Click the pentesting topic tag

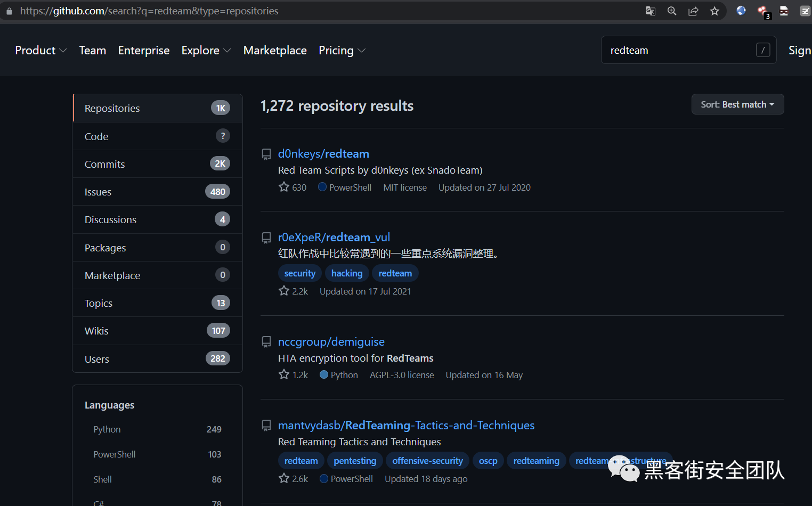pos(355,461)
